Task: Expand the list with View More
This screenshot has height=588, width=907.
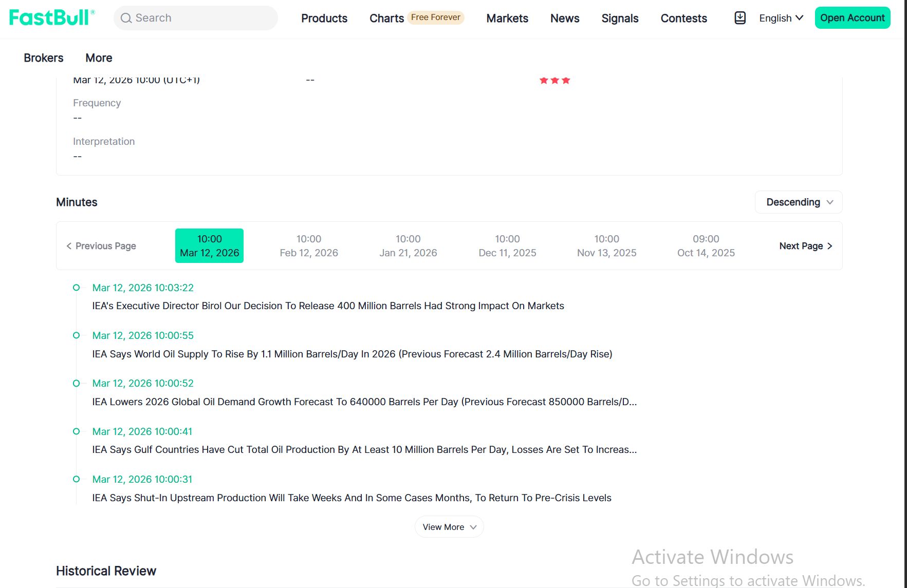Action: point(449,527)
